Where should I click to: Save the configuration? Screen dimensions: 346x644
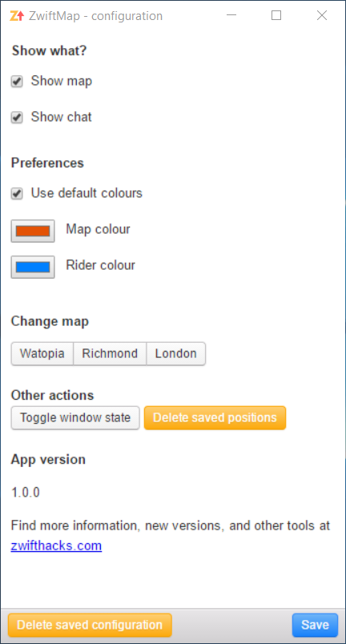[x=316, y=625]
